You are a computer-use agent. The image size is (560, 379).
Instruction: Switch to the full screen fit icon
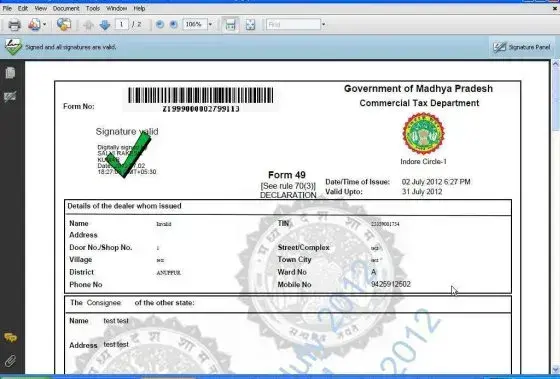coord(250,24)
